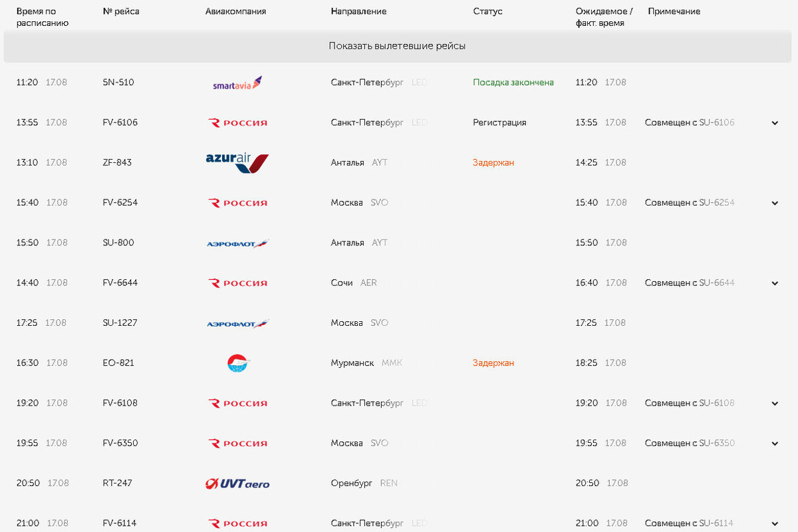This screenshot has height=532, width=798.
Task: Open the chevron next to SU-6350
Action: pos(775,444)
